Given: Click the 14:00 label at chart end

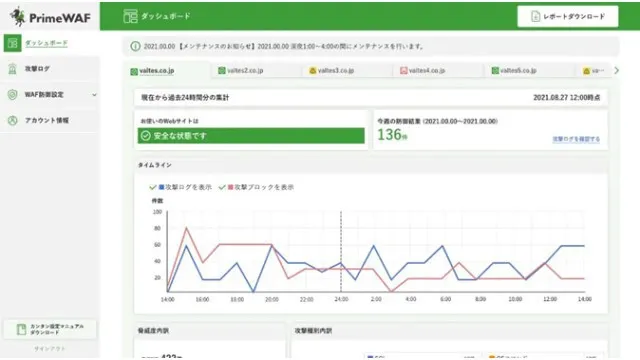Looking at the screenshot, I should coord(585,300).
